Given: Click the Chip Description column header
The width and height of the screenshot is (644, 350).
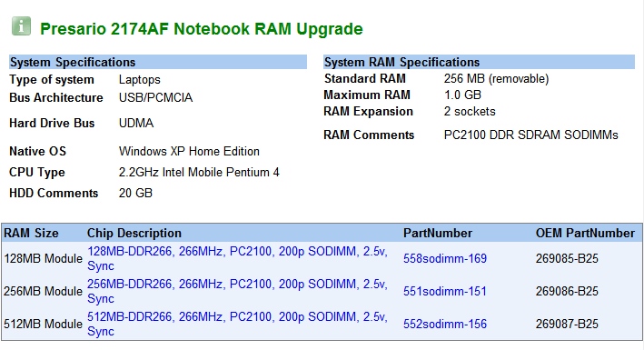Looking at the screenshot, I should coord(134,234).
